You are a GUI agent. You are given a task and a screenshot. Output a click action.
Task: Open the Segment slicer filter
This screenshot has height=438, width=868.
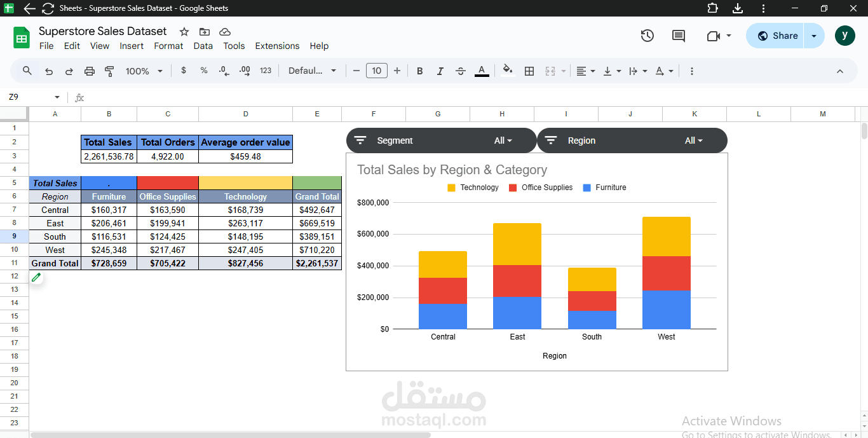(x=441, y=140)
